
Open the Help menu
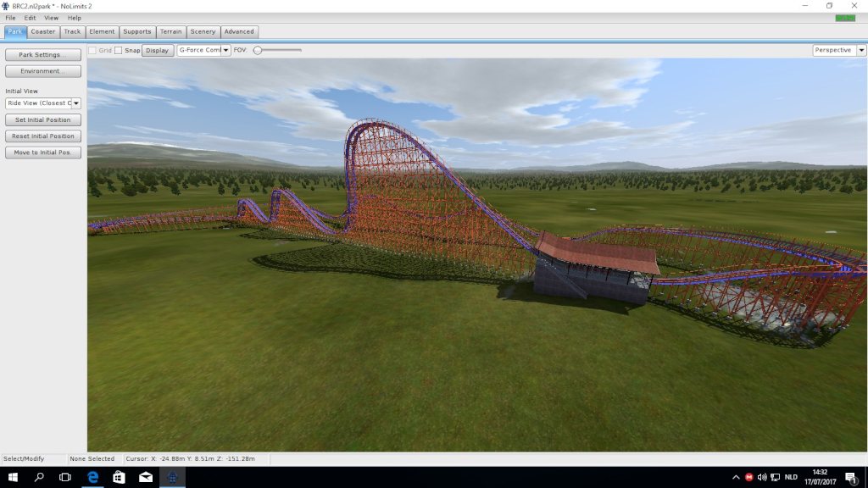tap(75, 18)
